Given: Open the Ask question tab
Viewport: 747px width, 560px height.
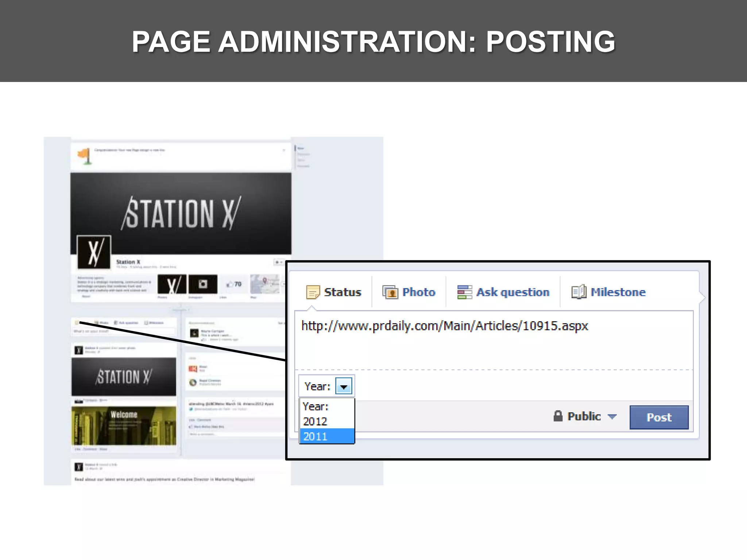Looking at the screenshot, I should 503,292.
